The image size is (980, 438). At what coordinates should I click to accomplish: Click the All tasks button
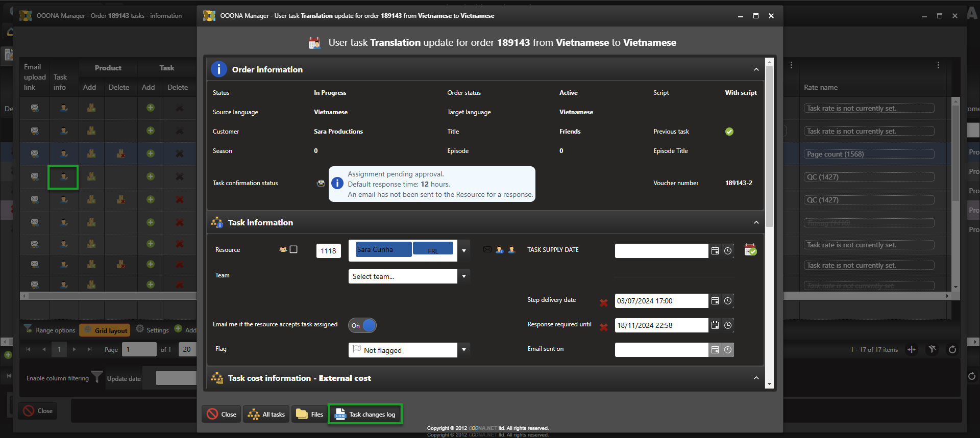click(x=266, y=414)
